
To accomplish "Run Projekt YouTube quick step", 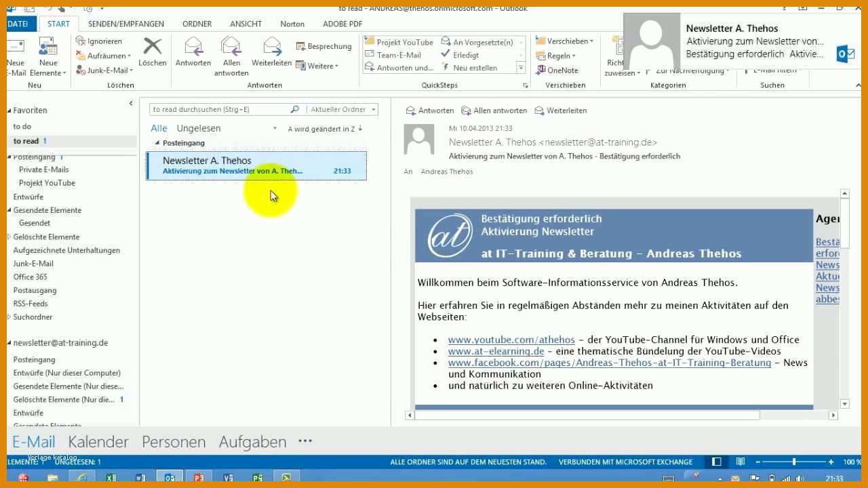I will click(x=399, y=42).
